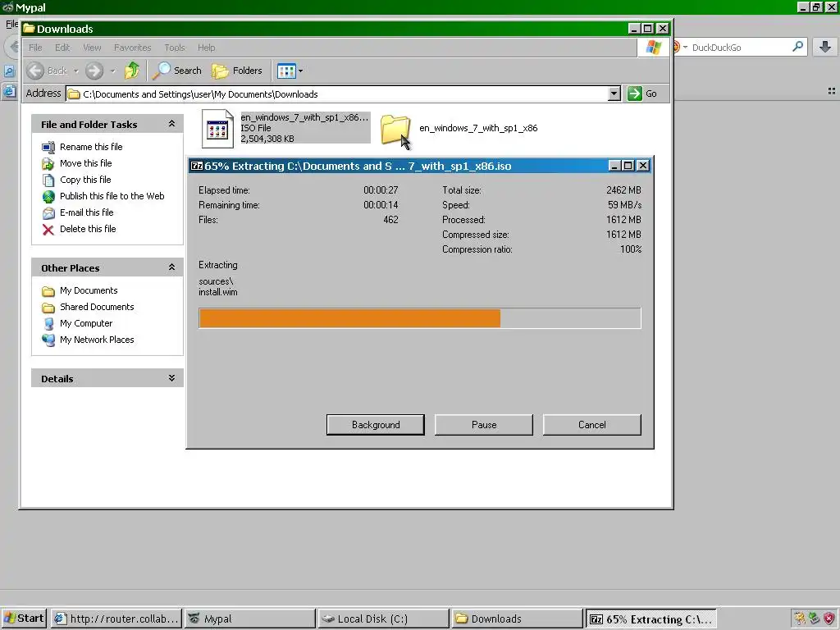Click the Remaining time value 00:00:14
840x630 pixels.
[x=381, y=204]
